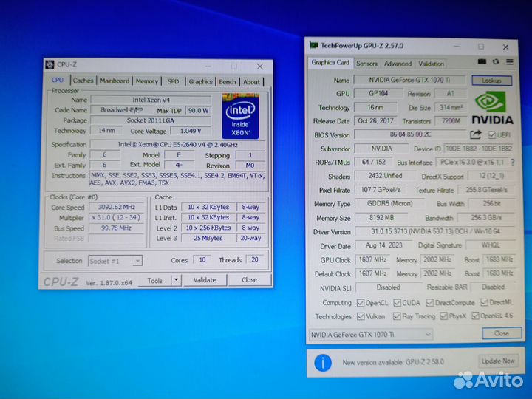Viewport: 532px width, 399px height.
Task: Select the CPU tab in CPU-Z
Action: click(58, 80)
